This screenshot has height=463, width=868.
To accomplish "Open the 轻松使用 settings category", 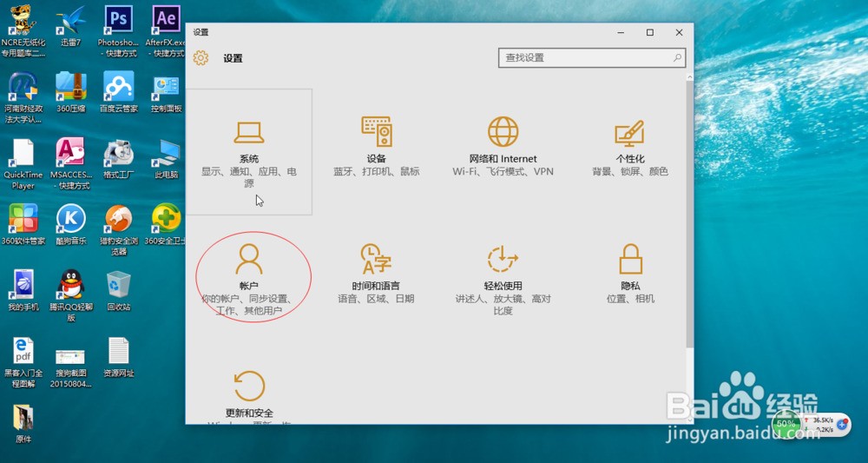I will click(503, 279).
